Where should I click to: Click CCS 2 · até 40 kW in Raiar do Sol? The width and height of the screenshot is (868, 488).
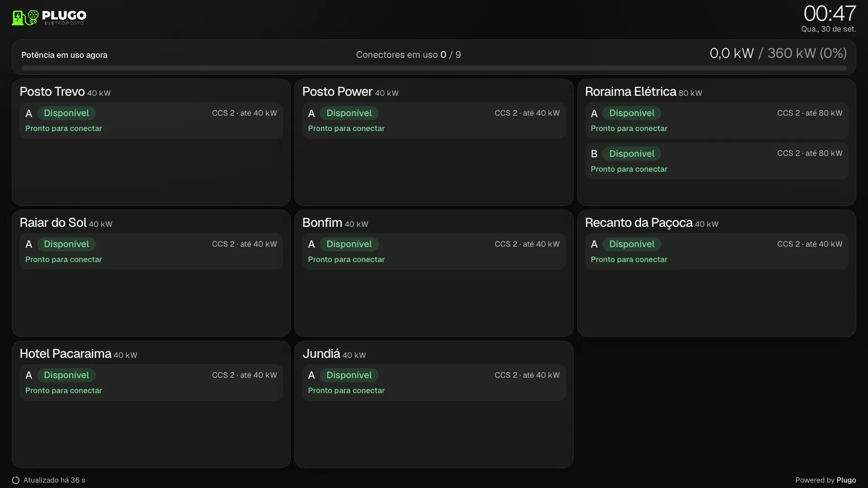(245, 244)
